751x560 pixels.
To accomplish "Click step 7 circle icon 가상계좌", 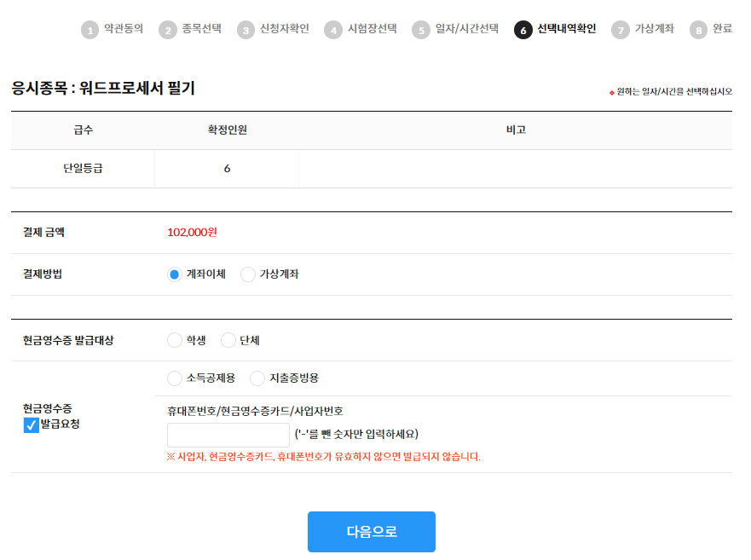I will tap(620, 30).
